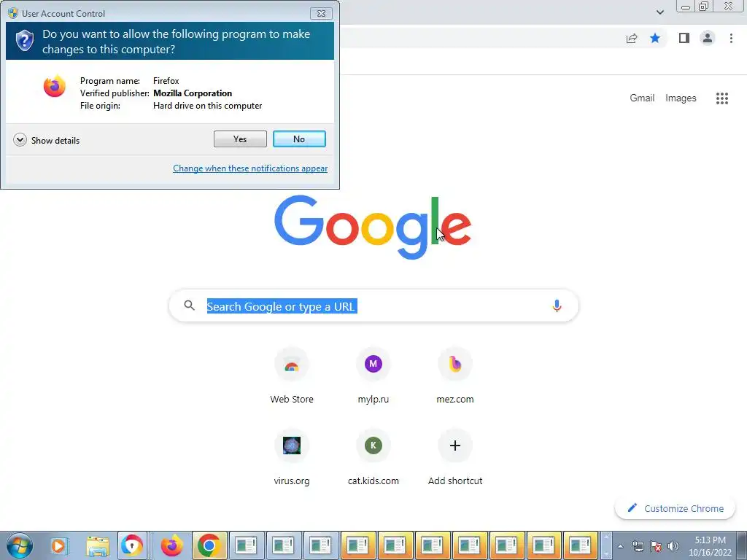The width and height of the screenshot is (747, 560).
Task: Click the keyhole app icon in the taskbar
Action: [x=132, y=545]
